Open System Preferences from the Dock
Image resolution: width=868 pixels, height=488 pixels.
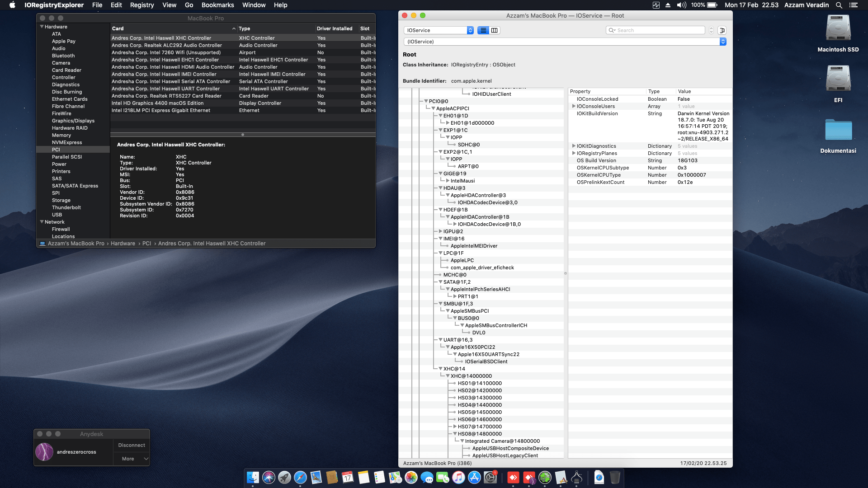(490, 477)
